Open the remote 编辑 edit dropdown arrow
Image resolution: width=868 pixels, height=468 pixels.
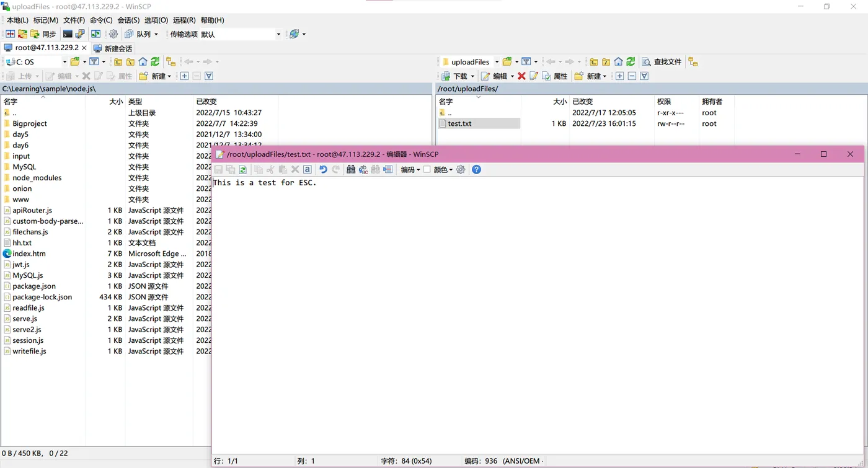tap(512, 76)
